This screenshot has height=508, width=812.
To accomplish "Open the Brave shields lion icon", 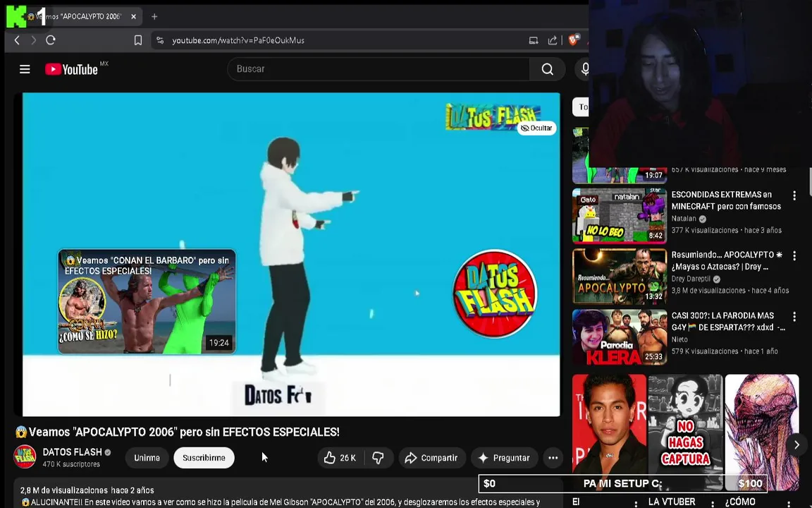I will (x=573, y=40).
